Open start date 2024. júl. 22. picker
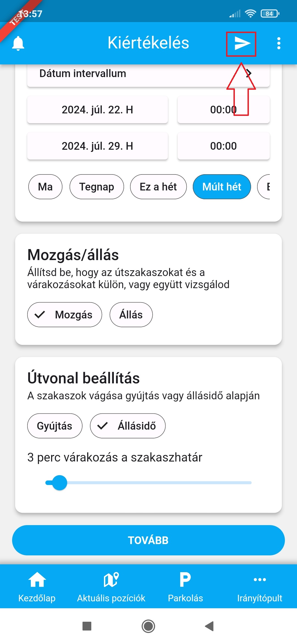This screenshot has width=297, height=644. (97, 110)
